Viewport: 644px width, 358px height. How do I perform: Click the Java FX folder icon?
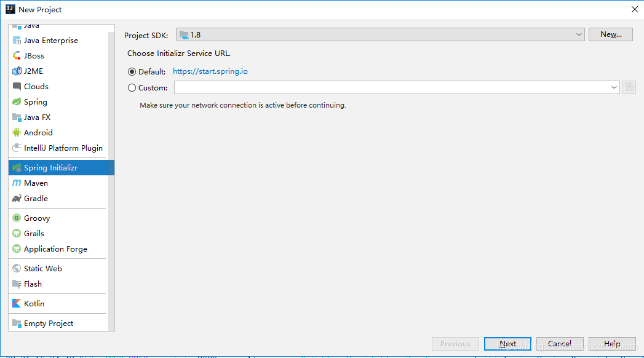pyautogui.click(x=17, y=117)
